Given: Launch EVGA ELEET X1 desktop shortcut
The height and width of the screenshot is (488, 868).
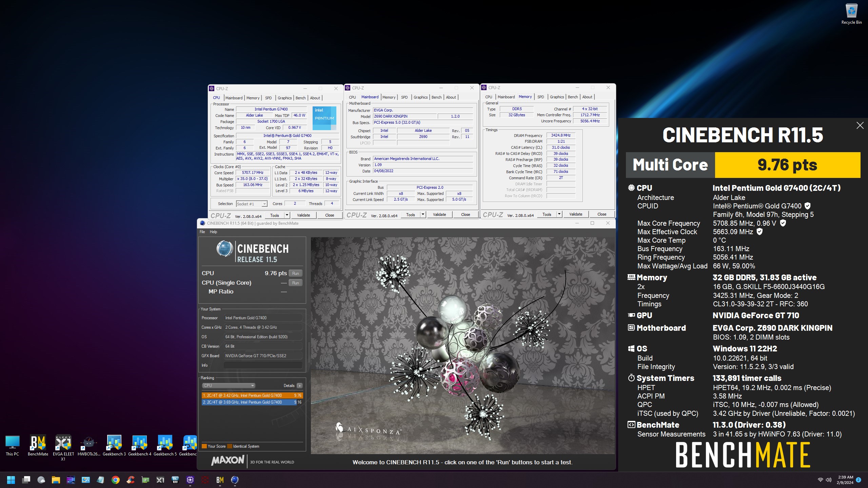Looking at the screenshot, I should coord(63,448).
